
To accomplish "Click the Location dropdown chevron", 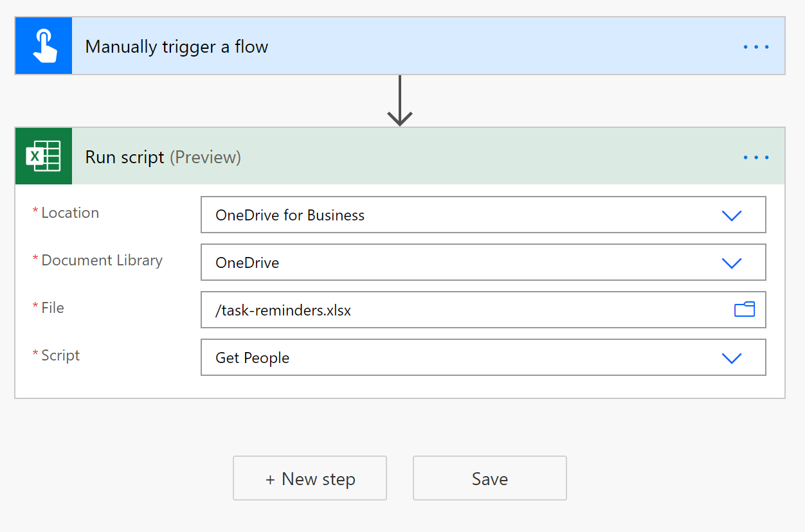I will [732, 215].
